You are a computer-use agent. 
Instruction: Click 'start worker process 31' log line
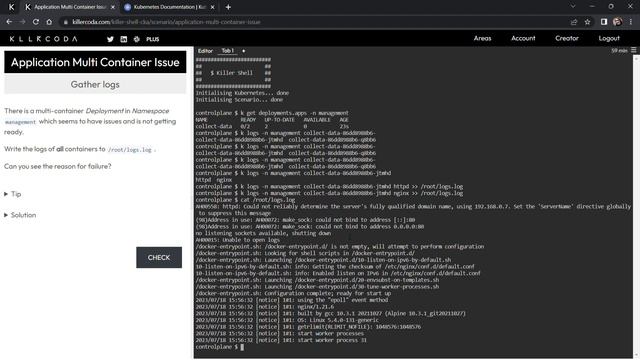[x=281, y=340]
